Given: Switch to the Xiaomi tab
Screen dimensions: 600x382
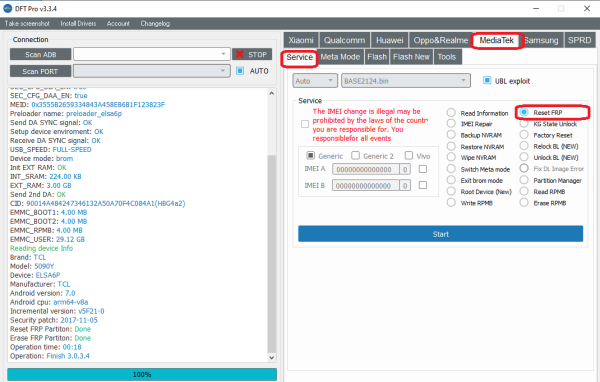Looking at the screenshot, I should (x=301, y=40).
